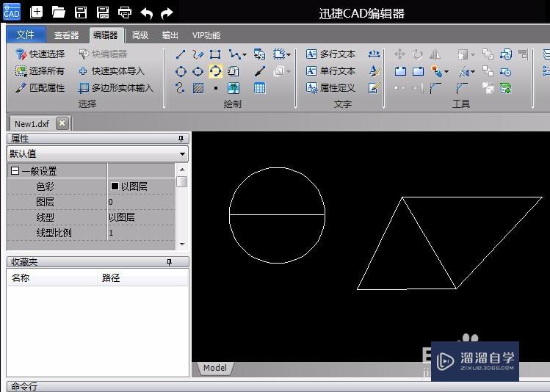Image resolution: width=550 pixels, height=392 pixels.
Task: Click the text style brush icon
Action: pos(374,71)
